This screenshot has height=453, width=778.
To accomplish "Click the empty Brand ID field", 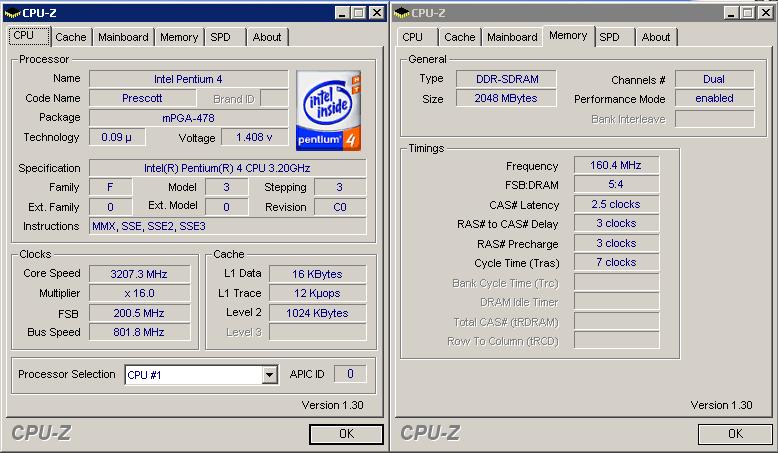I will pos(274,98).
